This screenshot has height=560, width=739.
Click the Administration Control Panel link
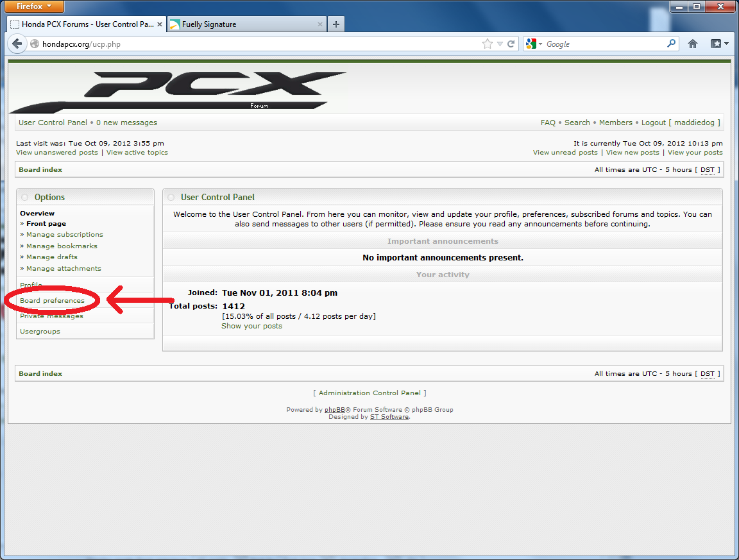click(369, 393)
